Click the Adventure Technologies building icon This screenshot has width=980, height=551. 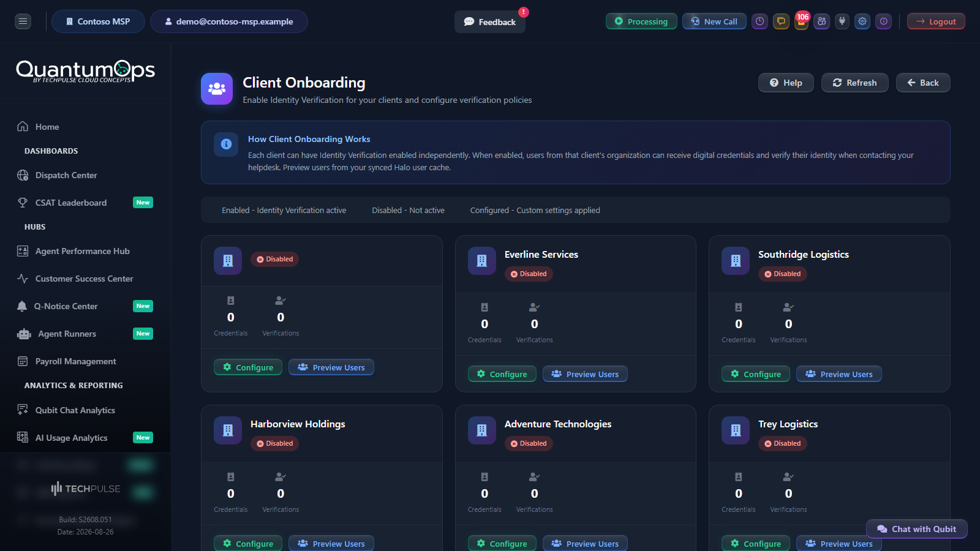click(x=482, y=430)
